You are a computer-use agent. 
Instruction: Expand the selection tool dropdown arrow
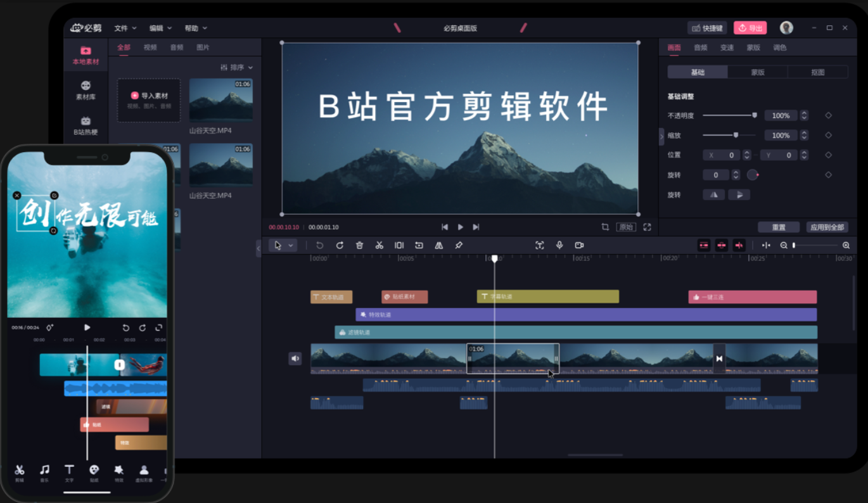[x=290, y=245]
